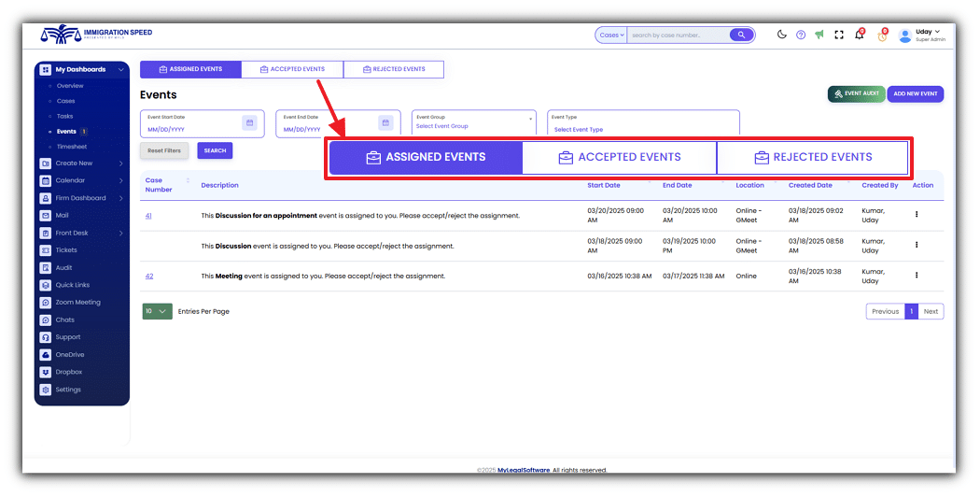Toggle sort on the Case Number column
The width and height of the screenshot is (980, 497).
point(188,180)
